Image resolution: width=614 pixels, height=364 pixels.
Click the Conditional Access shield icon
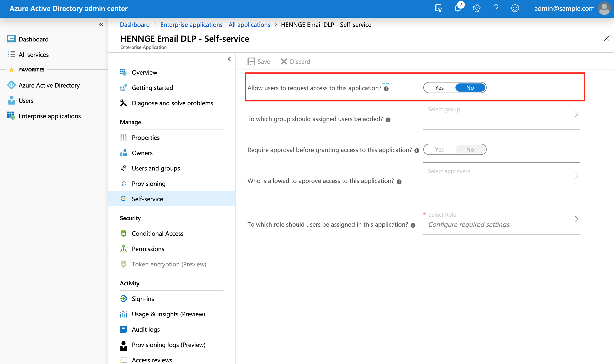(x=123, y=233)
